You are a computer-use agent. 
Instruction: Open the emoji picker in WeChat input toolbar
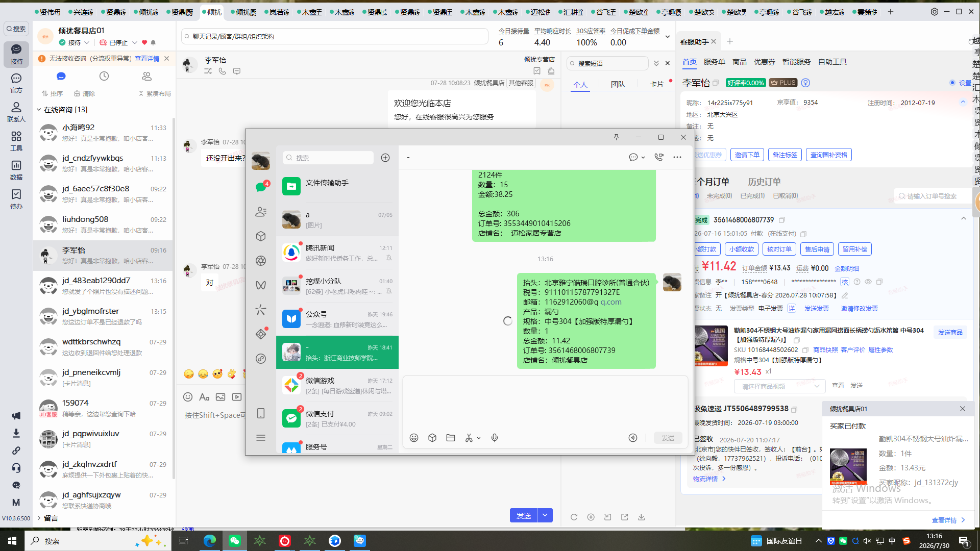pyautogui.click(x=414, y=438)
